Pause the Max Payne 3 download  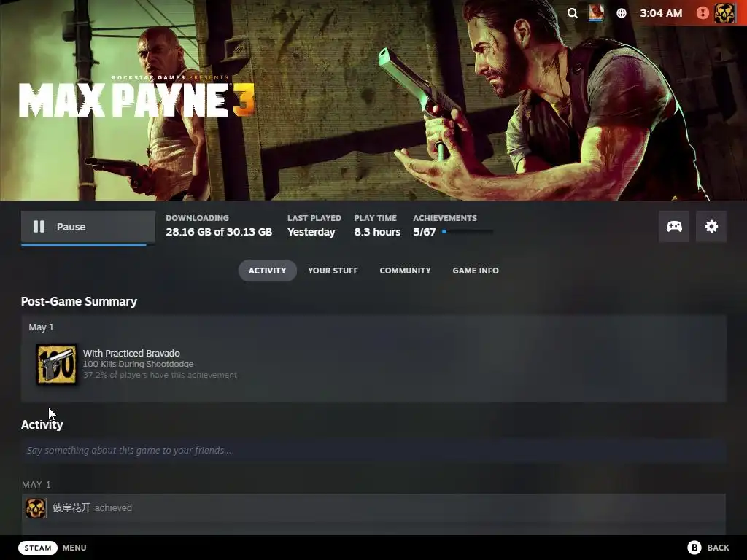(x=88, y=227)
